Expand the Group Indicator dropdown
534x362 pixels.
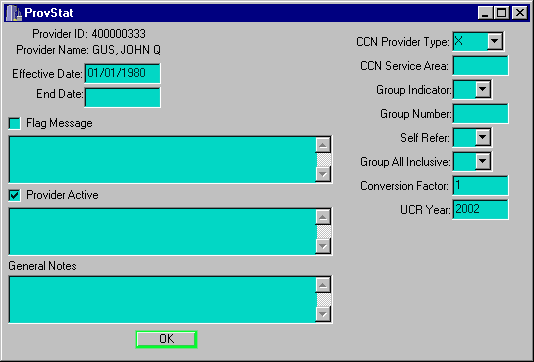(483, 89)
